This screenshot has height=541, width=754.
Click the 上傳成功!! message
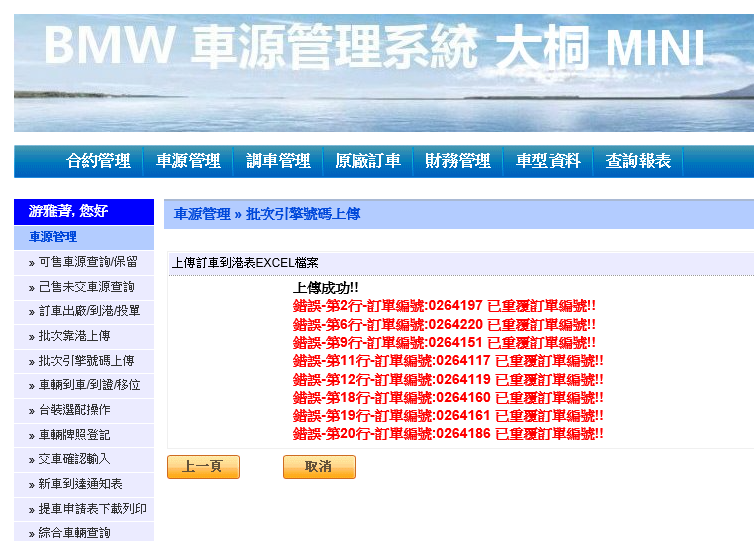(326, 288)
